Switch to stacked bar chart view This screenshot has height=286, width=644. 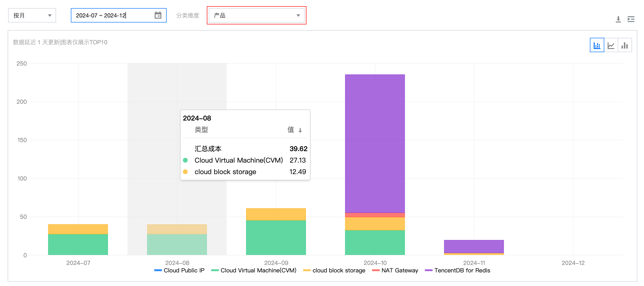click(x=597, y=45)
